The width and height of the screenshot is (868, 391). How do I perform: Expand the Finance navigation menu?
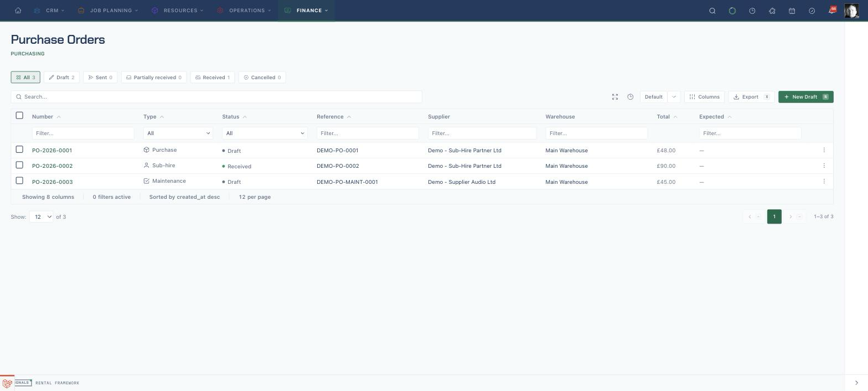[x=307, y=11]
